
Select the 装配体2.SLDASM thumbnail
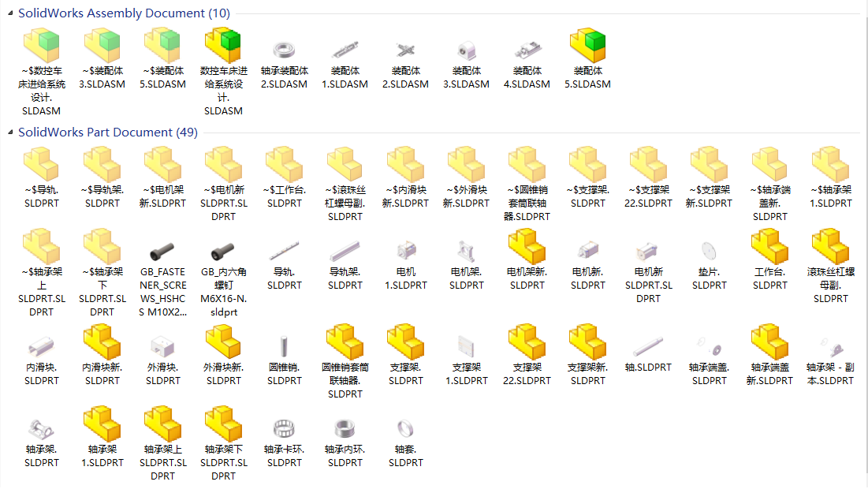[406, 50]
